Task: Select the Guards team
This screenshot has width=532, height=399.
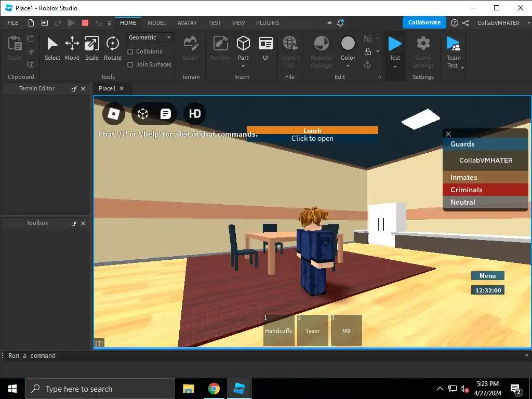Action: click(x=485, y=144)
